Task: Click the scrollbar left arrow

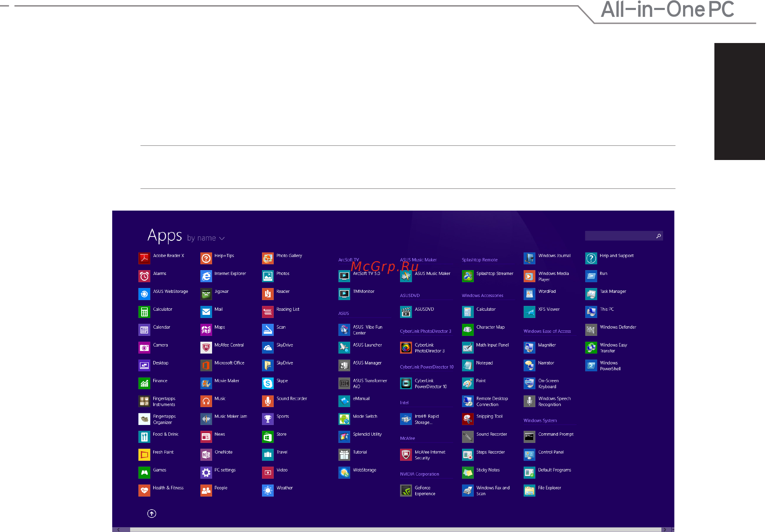Action: click(x=118, y=529)
